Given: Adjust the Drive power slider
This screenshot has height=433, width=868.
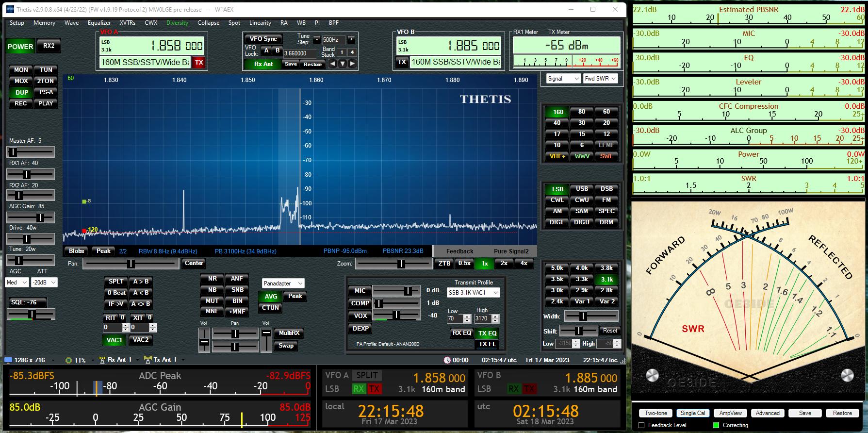Looking at the screenshot, I should tap(30, 239).
